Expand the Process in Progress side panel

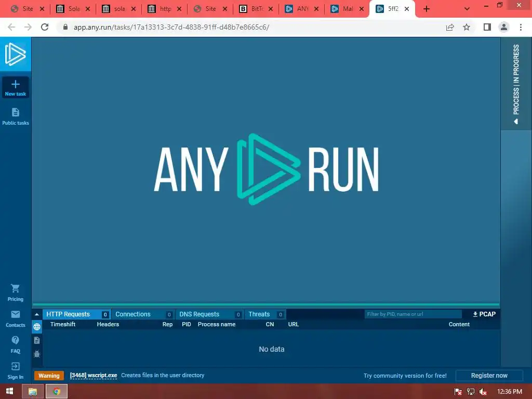516,84
